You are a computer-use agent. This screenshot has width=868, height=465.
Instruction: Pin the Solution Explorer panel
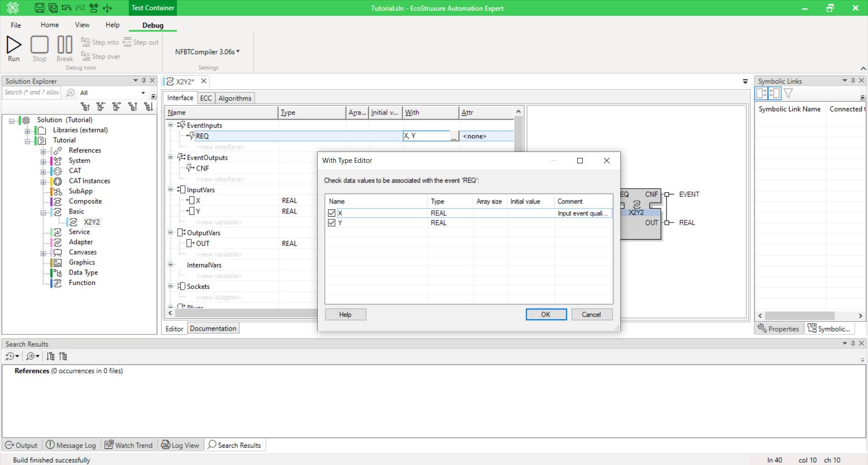pyautogui.click(x=144, y=81)
